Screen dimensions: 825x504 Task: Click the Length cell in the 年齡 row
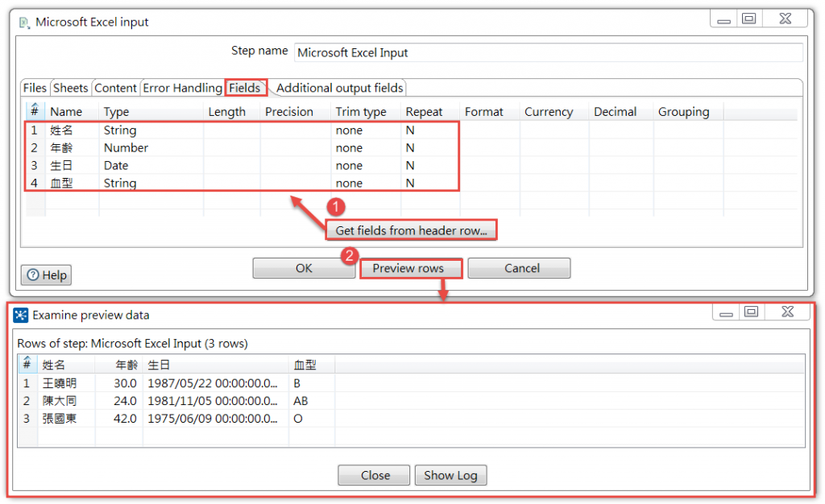pos(232,147)
